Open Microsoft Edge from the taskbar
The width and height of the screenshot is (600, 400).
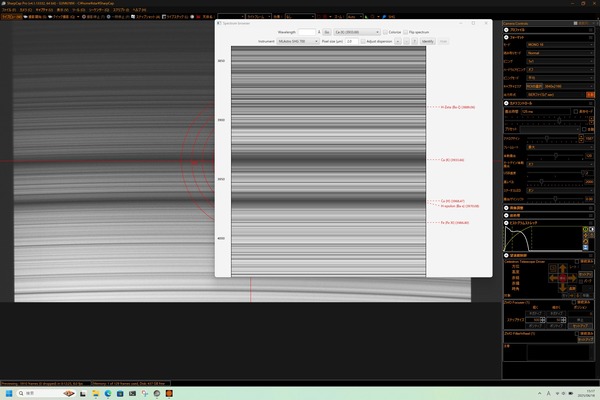(108, 393)
